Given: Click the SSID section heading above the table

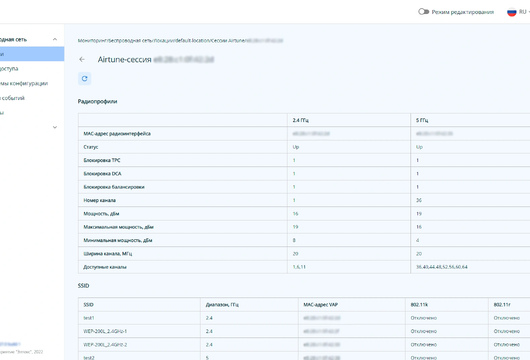Looking at the screenshot, I should pos(83,286).
